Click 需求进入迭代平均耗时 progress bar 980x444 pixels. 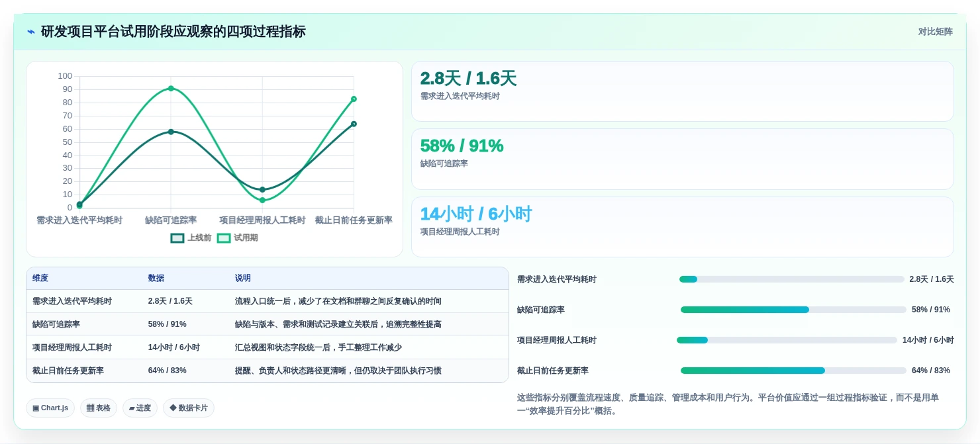[792, 279]
